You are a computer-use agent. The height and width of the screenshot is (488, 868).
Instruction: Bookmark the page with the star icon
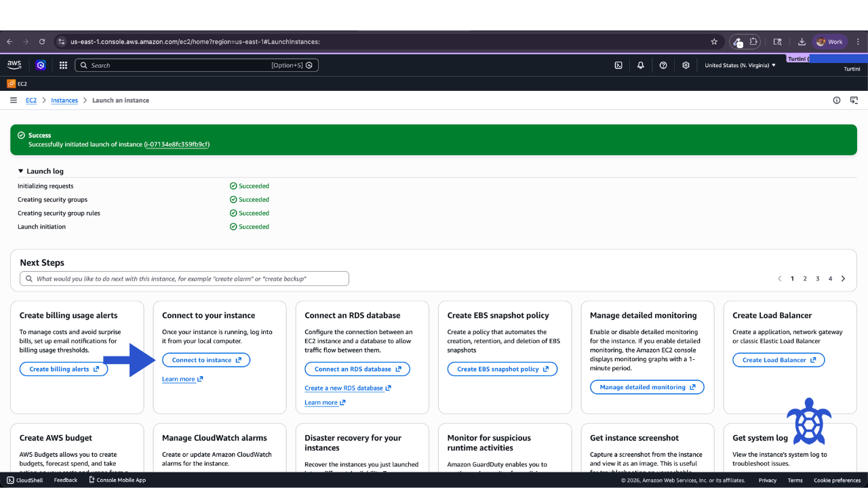pyautogui.click(x=714, y=41)
